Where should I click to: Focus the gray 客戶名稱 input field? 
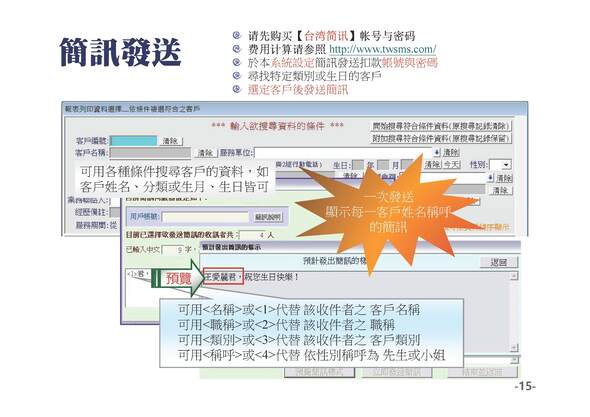pos(150,153)
